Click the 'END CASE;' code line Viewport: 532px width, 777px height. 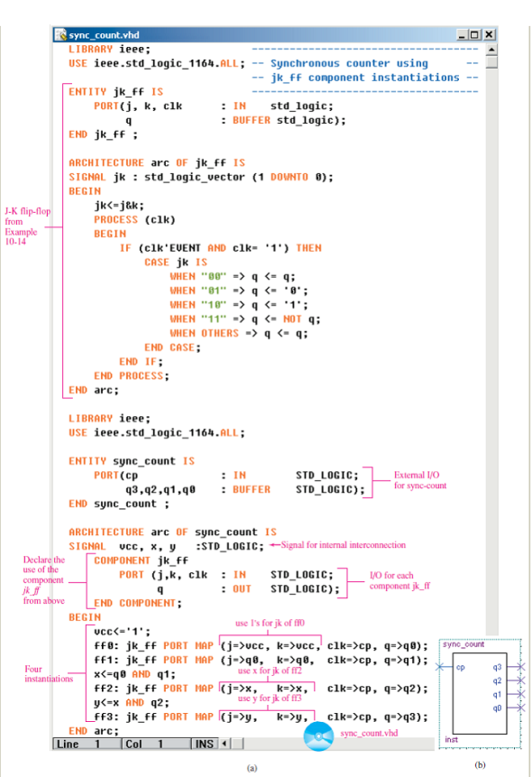[x=173, y=347]
